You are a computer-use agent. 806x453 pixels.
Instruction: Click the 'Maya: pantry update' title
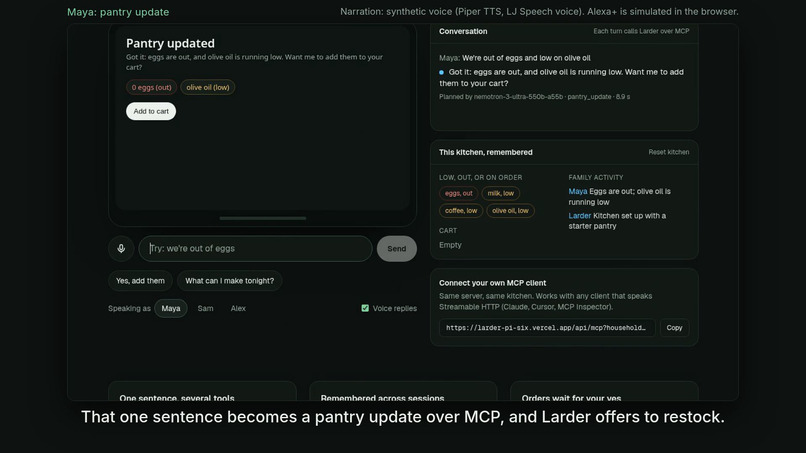(x=118, y=12)
